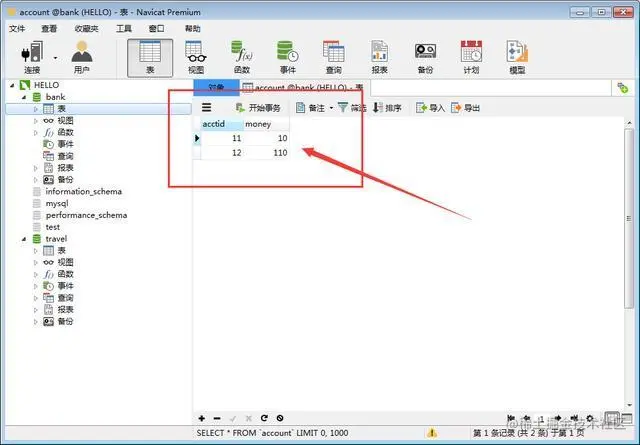The image size is (640, 445).
Task: Collapse the bank database node
Action: [x=24, y=97]
